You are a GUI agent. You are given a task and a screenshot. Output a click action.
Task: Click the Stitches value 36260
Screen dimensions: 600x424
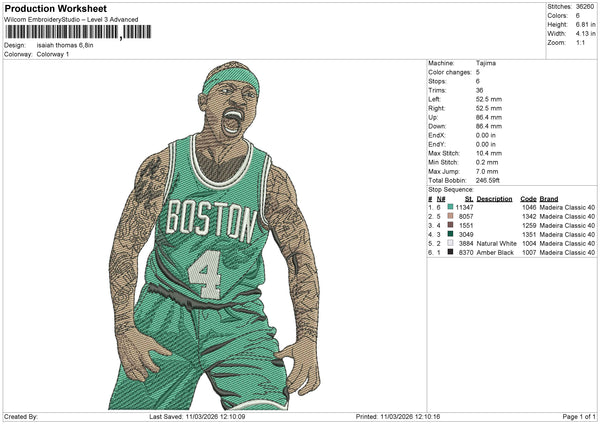point(584,6)
